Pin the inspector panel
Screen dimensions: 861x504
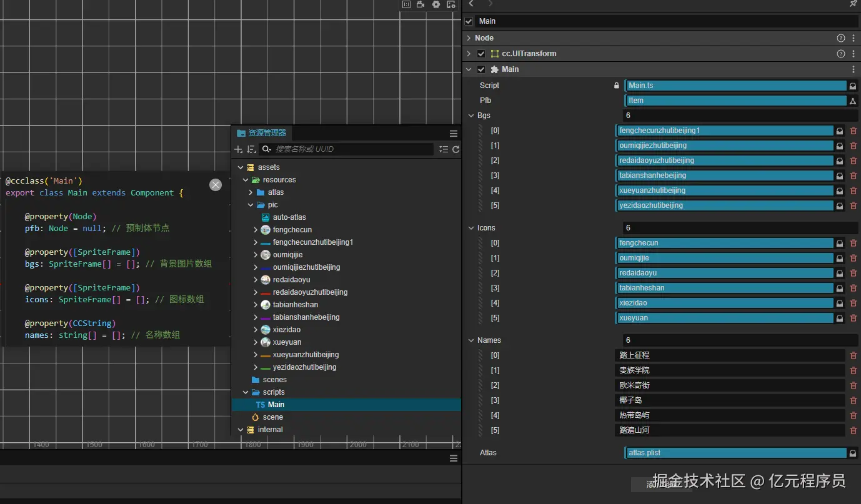(853, 4)
